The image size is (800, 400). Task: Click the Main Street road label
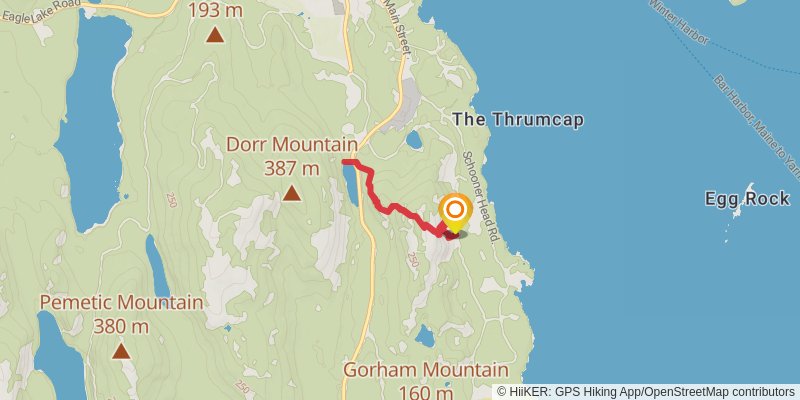tap(396, 27)
